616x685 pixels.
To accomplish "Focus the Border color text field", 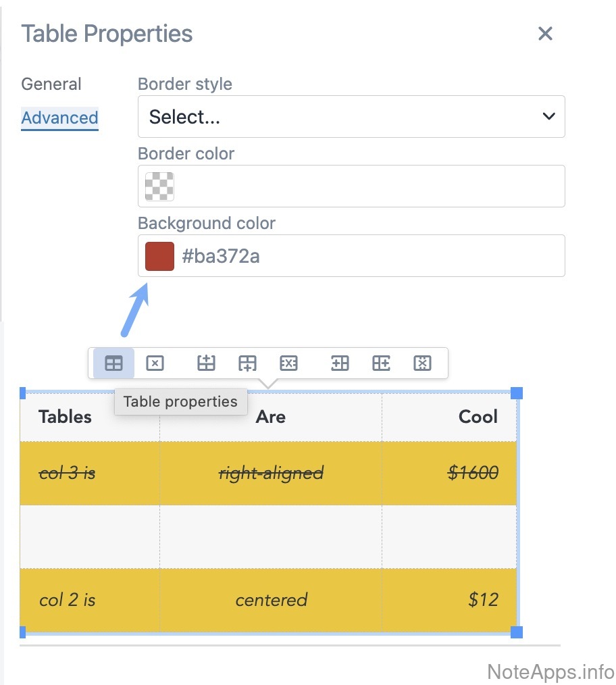I will click(368, 186).
